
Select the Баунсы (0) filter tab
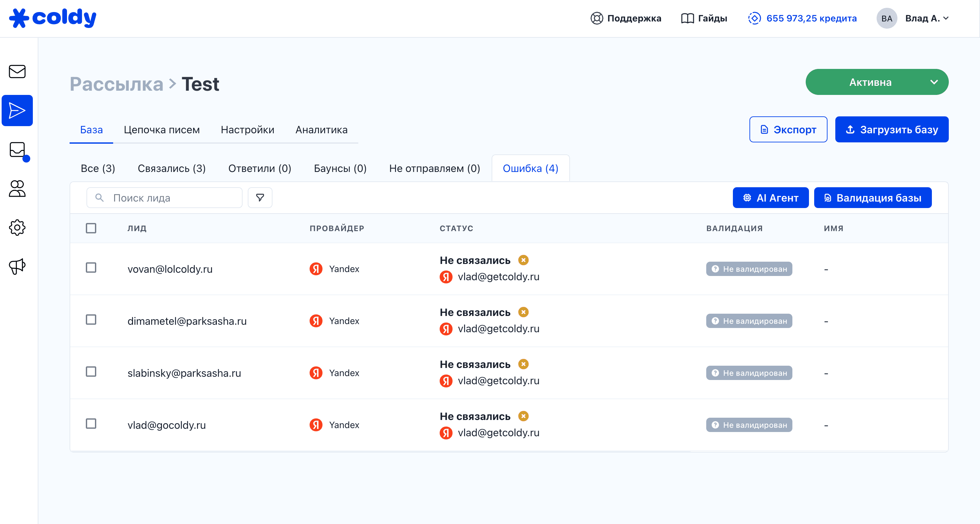tap(340, 168)
